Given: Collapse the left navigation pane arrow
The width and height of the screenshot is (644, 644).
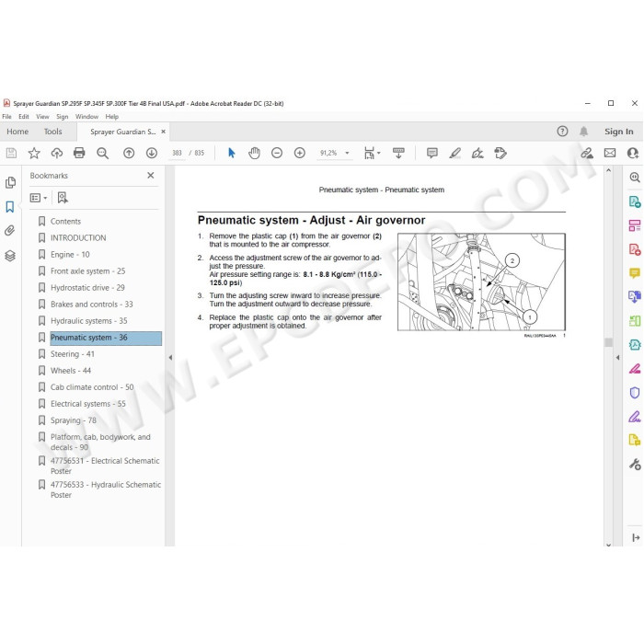Looking at the screenshot, I should pyautogui.click(x=170, y=358).
